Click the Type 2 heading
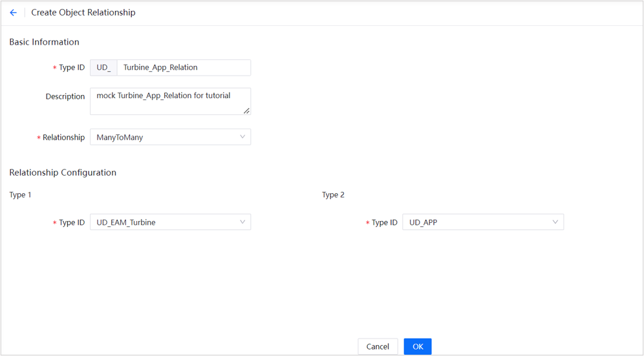Viewport: 644px width, 356px height. click(333, 194)
